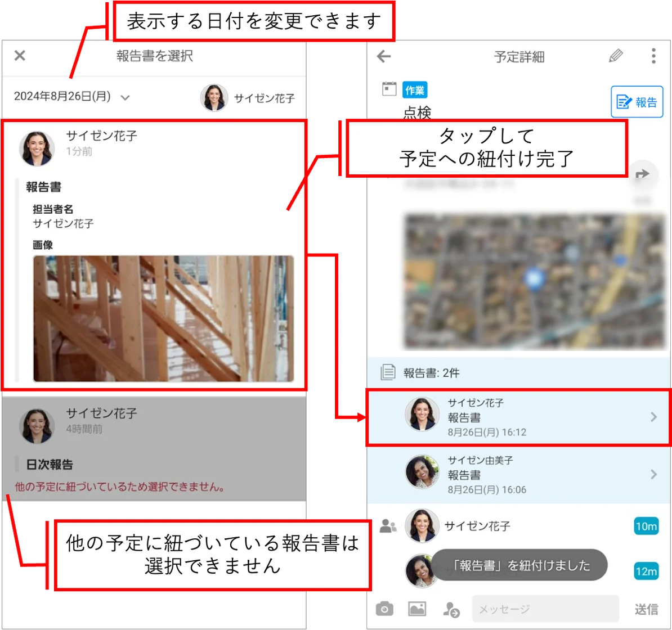The width and height of the screenshot is (672, 630).
Task: Select the サイゼン花子 user filter at top
Action: click(x=248, y=98)
